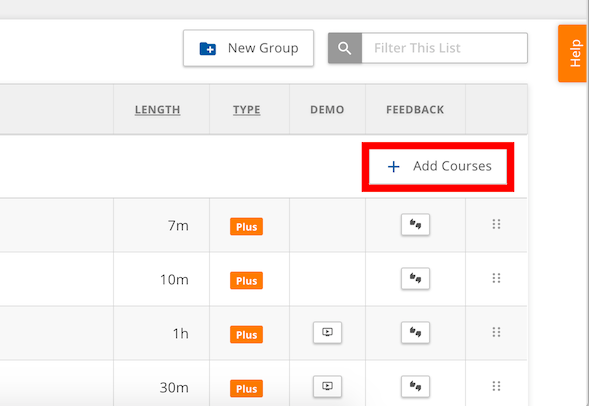589x406 pixels.
Task: Create a New Group
Action: 248,48
